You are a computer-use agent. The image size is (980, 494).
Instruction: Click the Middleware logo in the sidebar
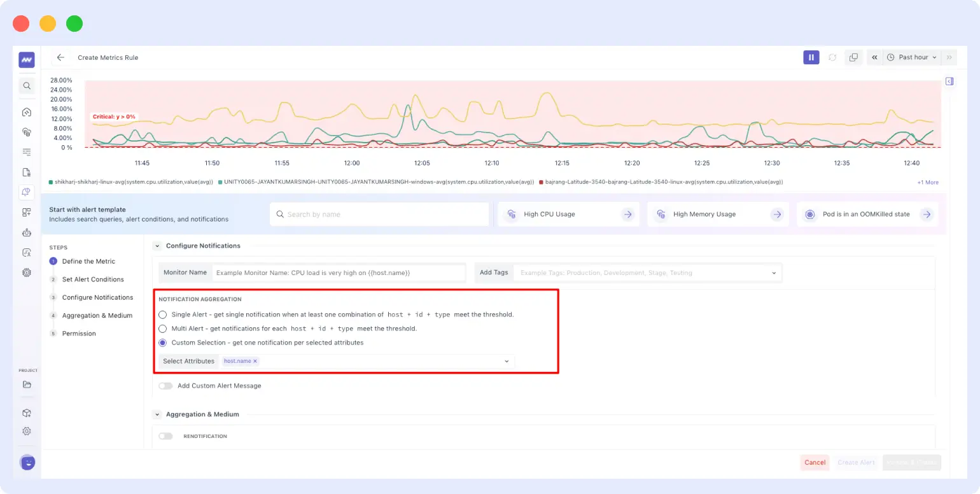[27, 60]
